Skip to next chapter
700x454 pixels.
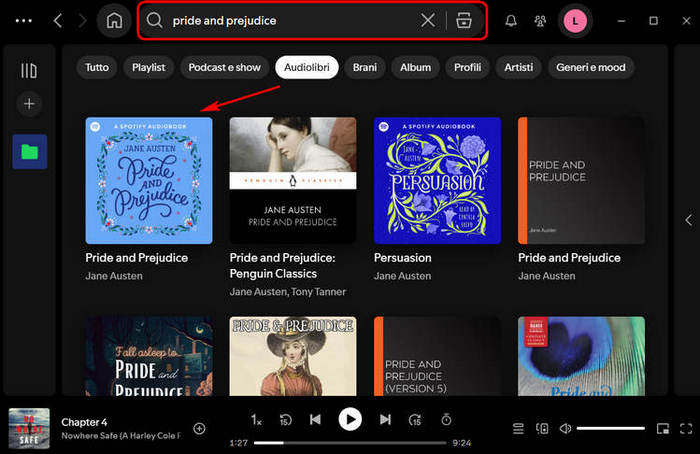pyautogui.click(x=385, y=420)
